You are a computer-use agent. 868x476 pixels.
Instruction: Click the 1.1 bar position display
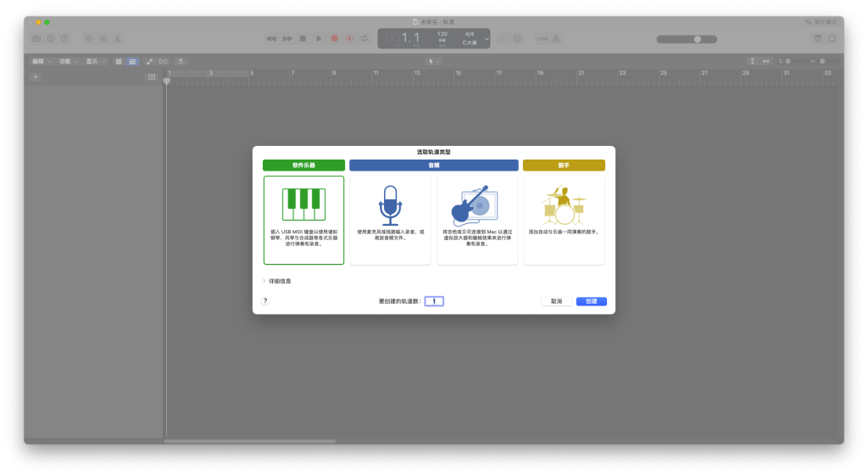tap(410, 37)
